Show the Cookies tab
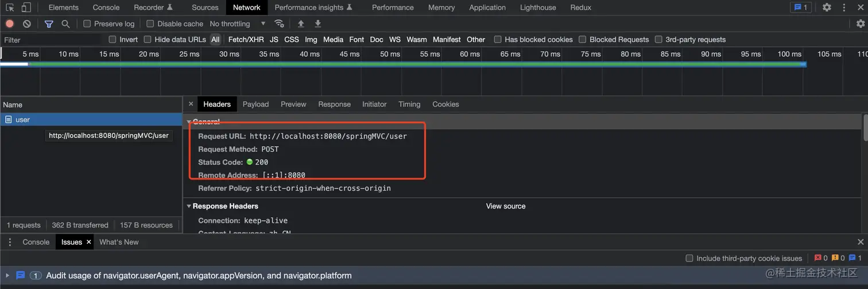 coord(445,104)
